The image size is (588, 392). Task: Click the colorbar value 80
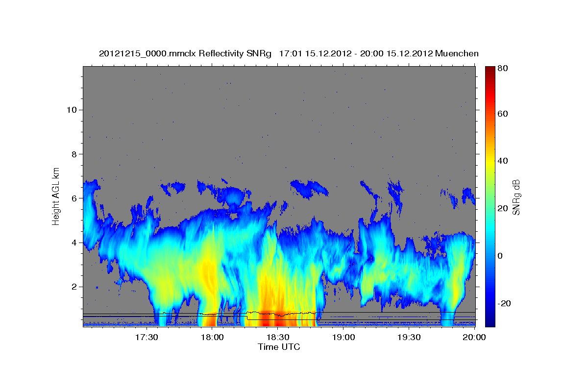click(503, 68)
